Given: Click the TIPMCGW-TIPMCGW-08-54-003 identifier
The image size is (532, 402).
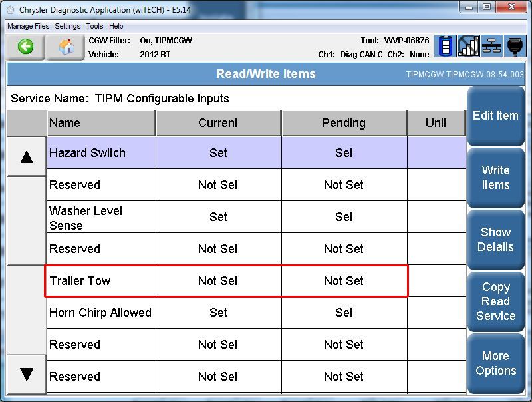Looking at the screenshot, I should pos(465,75).
